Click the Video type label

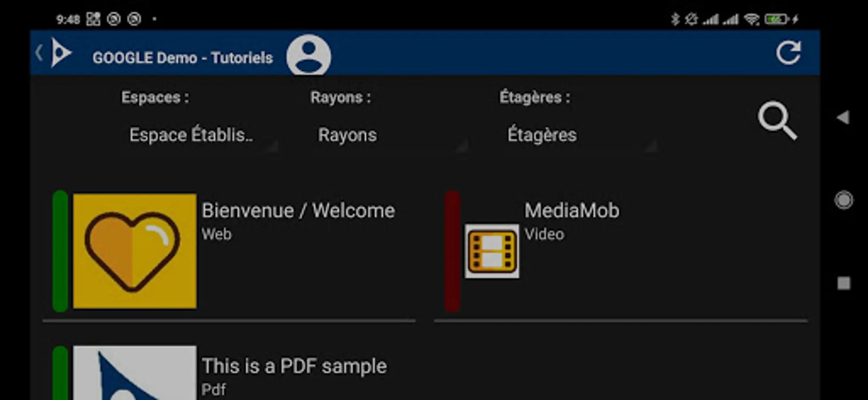(x=544, y=234)
